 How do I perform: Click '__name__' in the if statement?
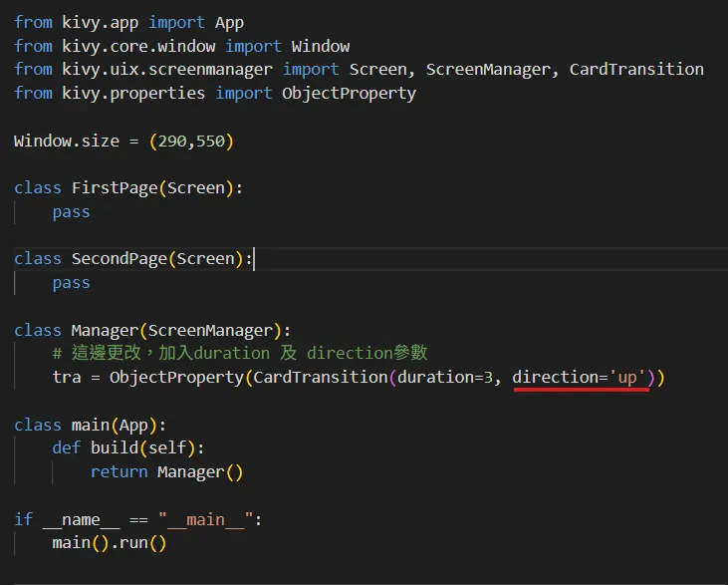point(82,519)
